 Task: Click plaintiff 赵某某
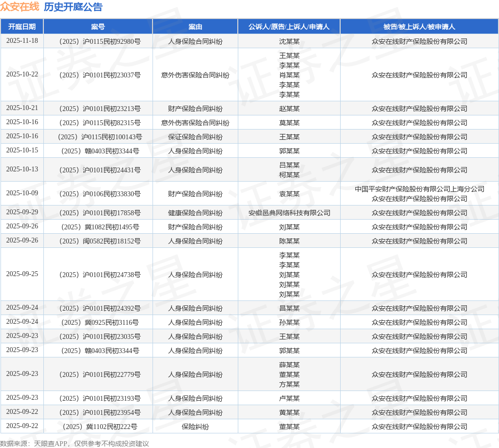(x=289, y=109)
